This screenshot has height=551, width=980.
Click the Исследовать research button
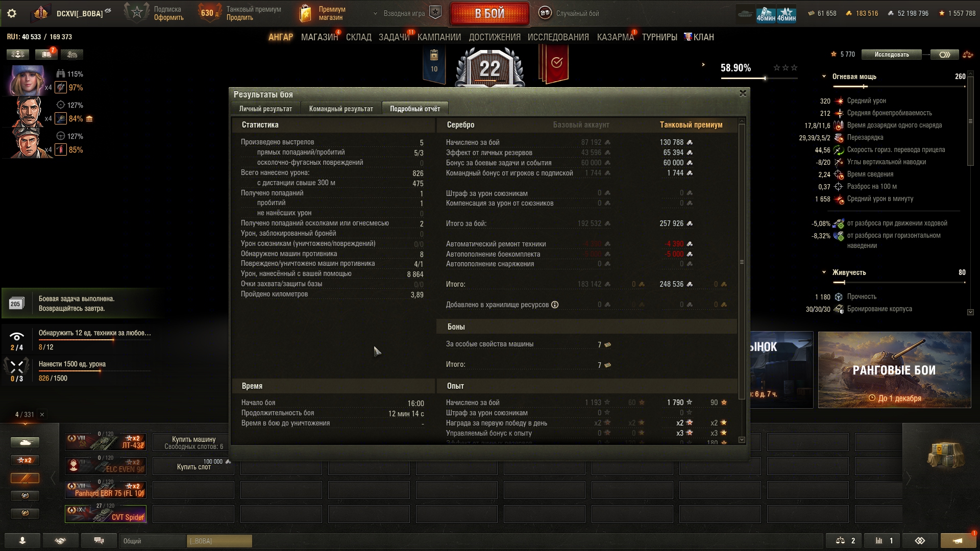[x=892, y=55]
